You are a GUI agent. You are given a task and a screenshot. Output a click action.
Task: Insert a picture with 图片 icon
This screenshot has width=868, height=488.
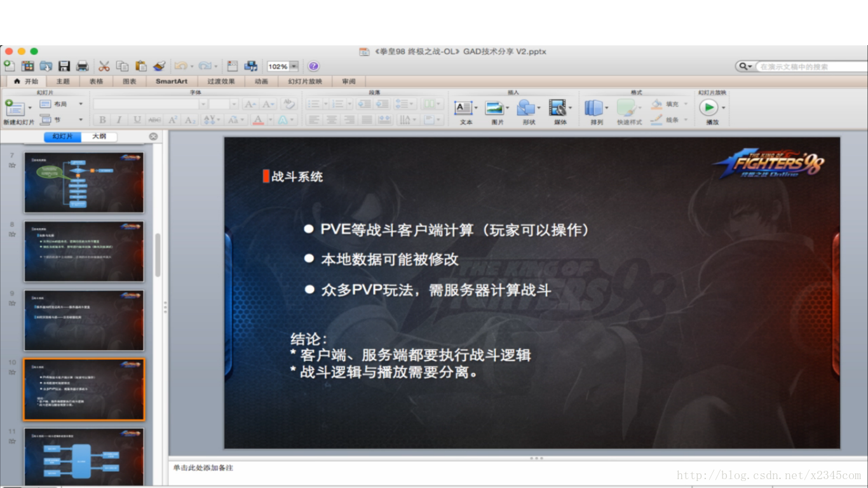point(495,107)
